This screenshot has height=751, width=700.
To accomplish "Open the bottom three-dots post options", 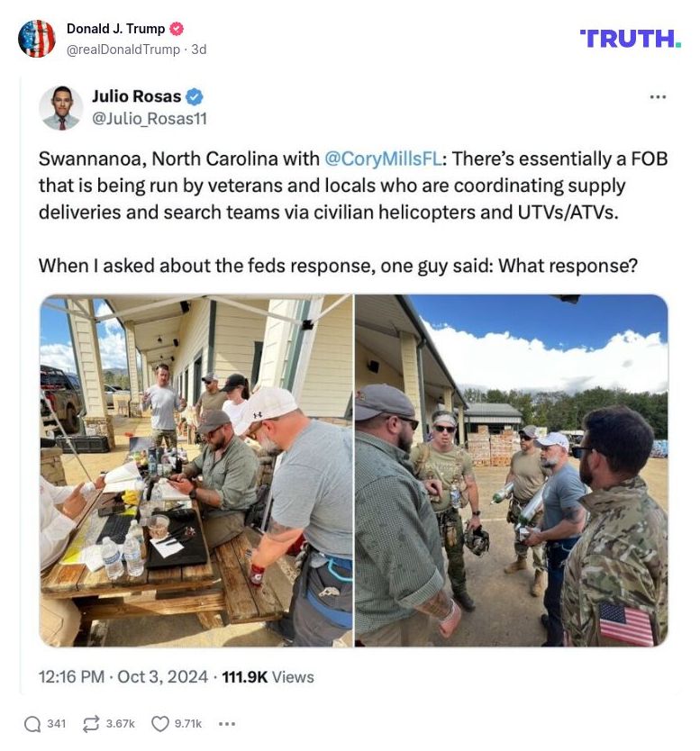I will click(x=227, y=724).
